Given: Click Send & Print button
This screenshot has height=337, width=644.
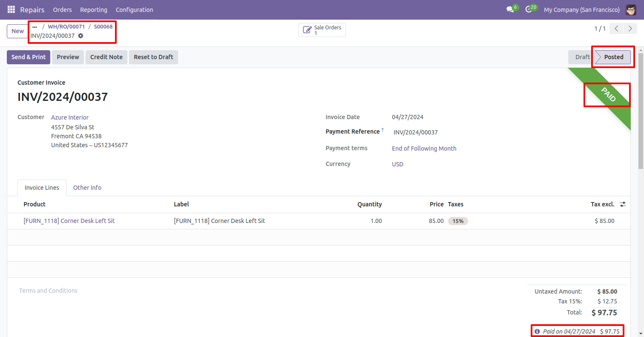Looking at the screenshot, I should pos(29,57).
